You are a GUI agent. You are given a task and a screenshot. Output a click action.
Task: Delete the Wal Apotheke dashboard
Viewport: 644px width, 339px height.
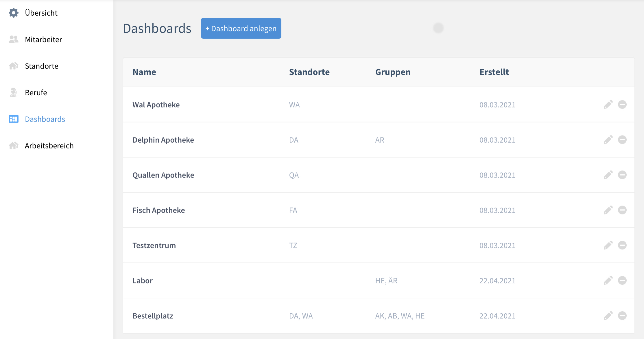tap(622, 105)
